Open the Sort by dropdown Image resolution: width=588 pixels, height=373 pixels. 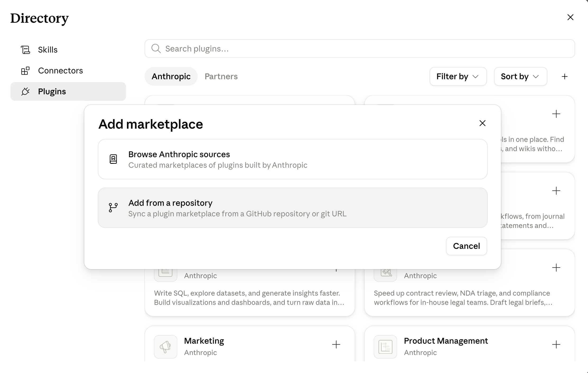point(520,76)
